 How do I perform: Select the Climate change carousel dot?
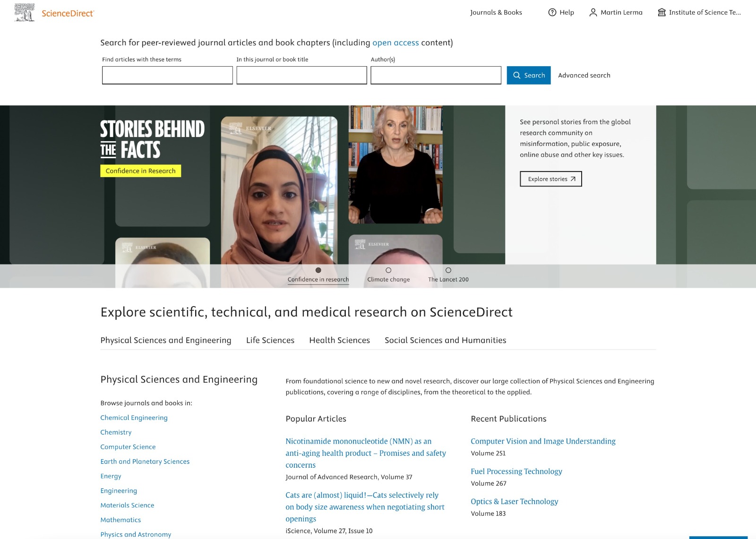[388, 270]
